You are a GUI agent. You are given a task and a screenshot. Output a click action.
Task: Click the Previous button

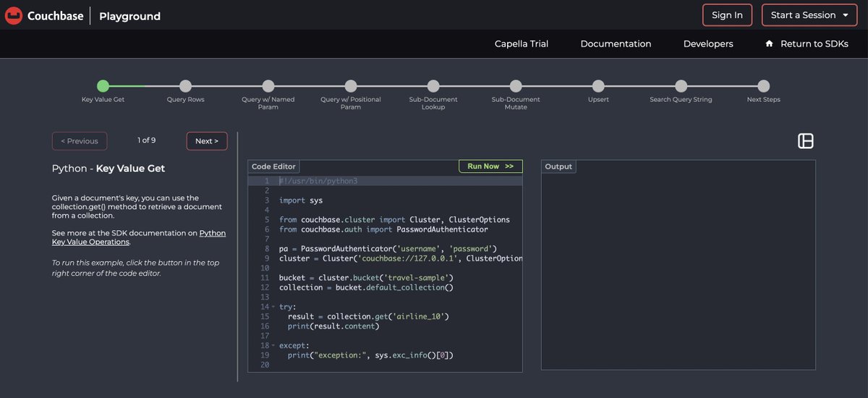[x=80, y=141]
